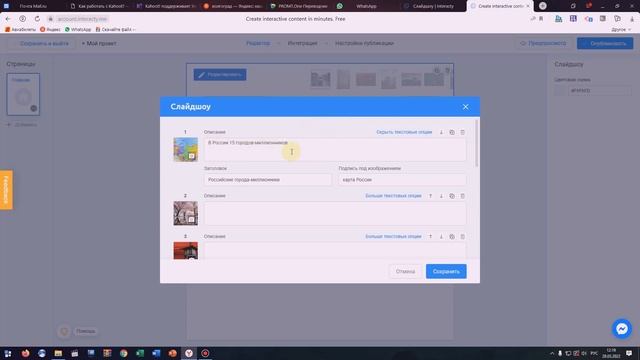
Task: Expand more text options for slide 2
Action: pyautogui.click(x=393, y=196)
